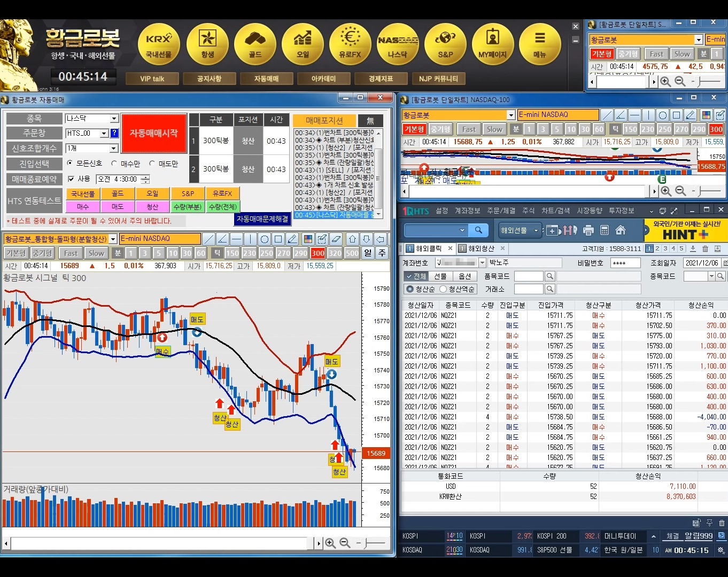The height and width of the screenshot is (577, 728).
Task: Click up arrow icon in bottom chart toolbar
Action: coord(352,239)
